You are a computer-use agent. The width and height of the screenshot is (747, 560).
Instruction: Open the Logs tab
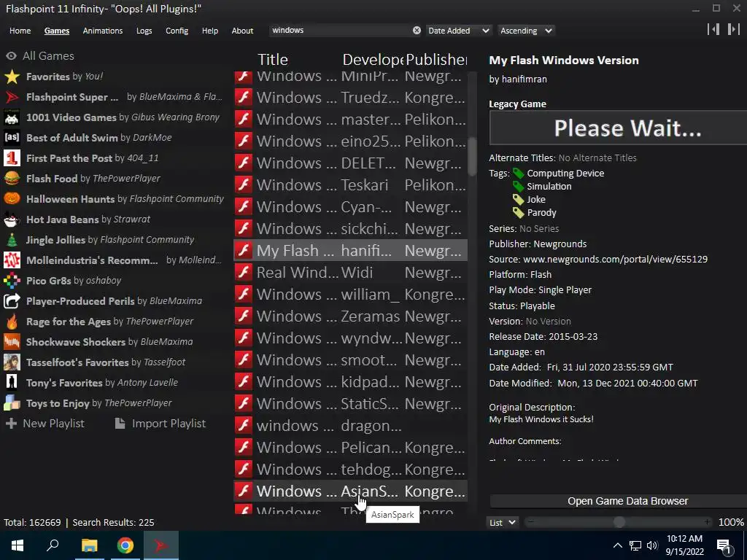pos(144,31)
